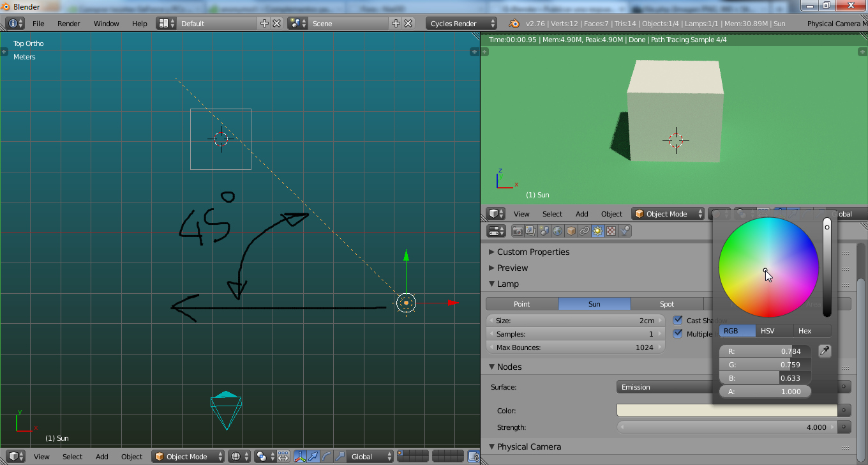Choose the Point lamp type

pyautogui.click(x=521, y=304)
